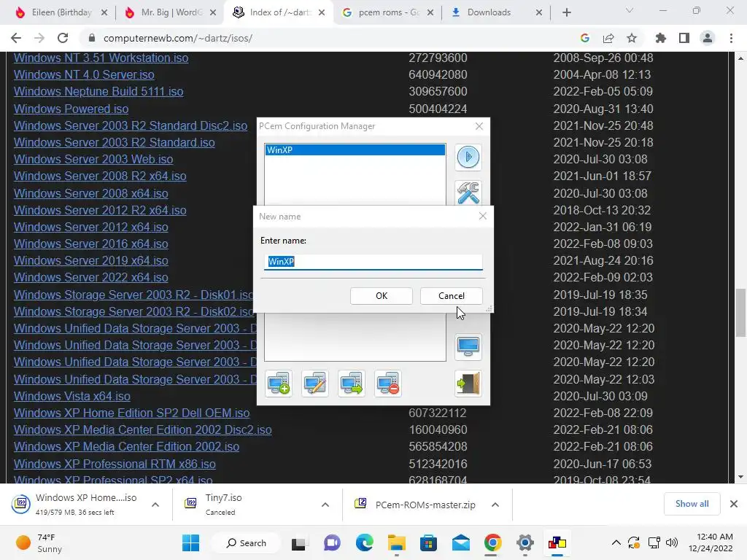Close the New name dialog
Viewport: 747px width, 560px height.
(x=483, y=216)
